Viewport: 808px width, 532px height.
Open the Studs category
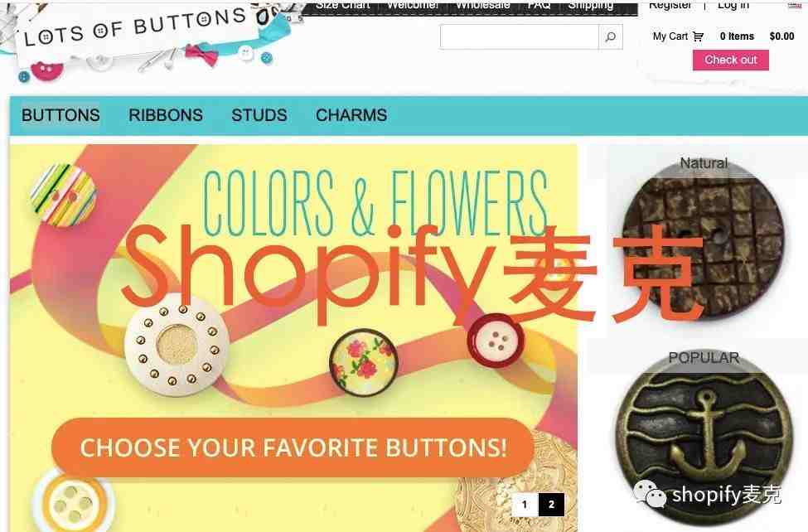pyautogui.click(x=259, y=115)
